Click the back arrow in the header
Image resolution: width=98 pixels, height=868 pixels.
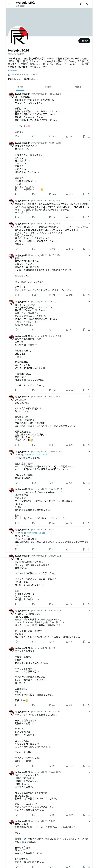9,4
